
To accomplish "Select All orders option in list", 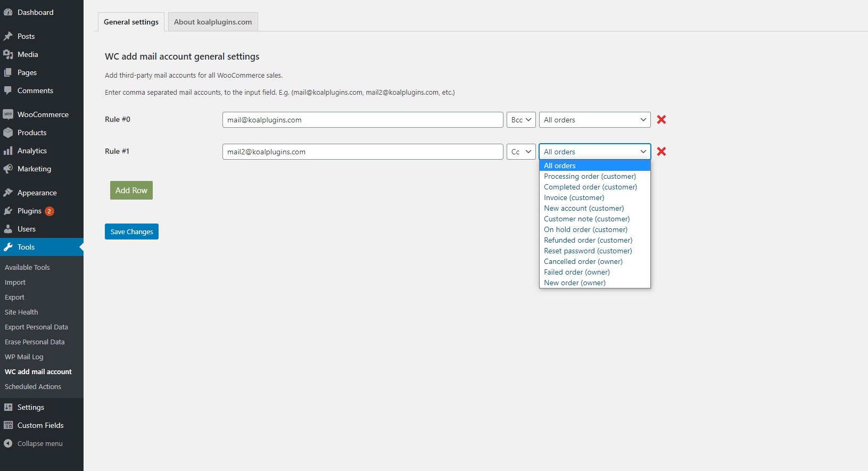I will [595, 166].
